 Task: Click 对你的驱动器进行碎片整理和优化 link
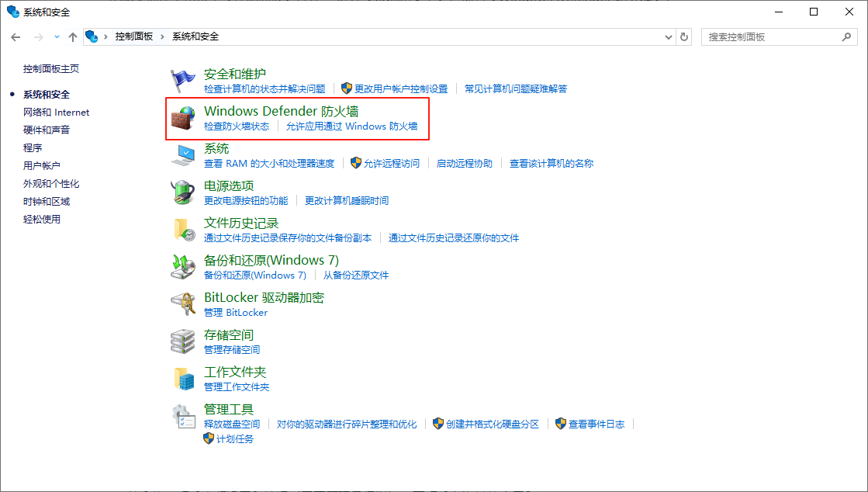click(347, 424)
